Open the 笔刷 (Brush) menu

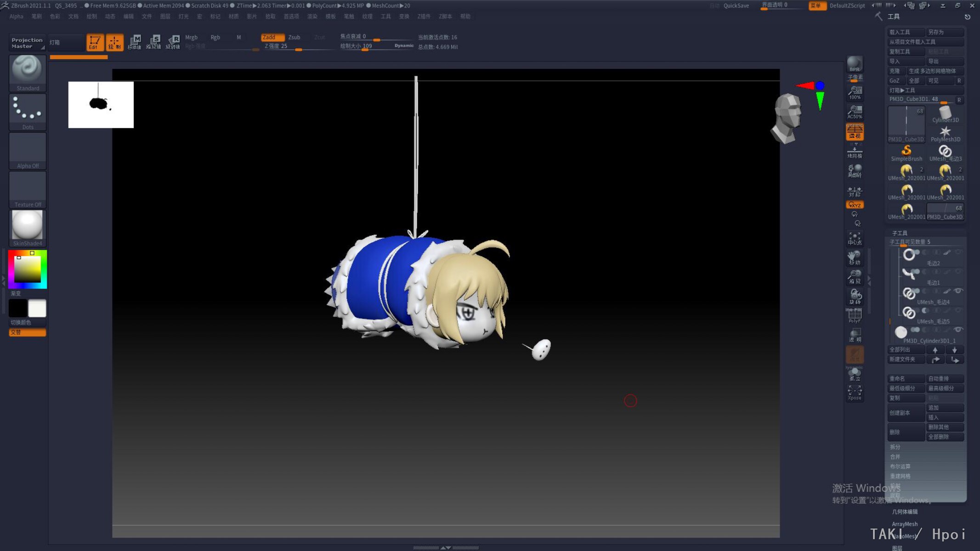tap(36, 17)
